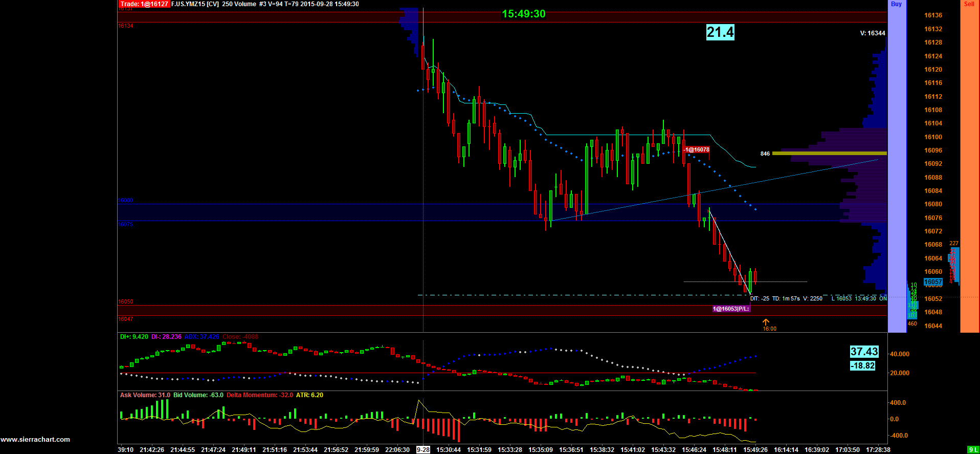Click the 16100 price on the scale
This screenshot has height=454, width=980.
click(933, 137)
